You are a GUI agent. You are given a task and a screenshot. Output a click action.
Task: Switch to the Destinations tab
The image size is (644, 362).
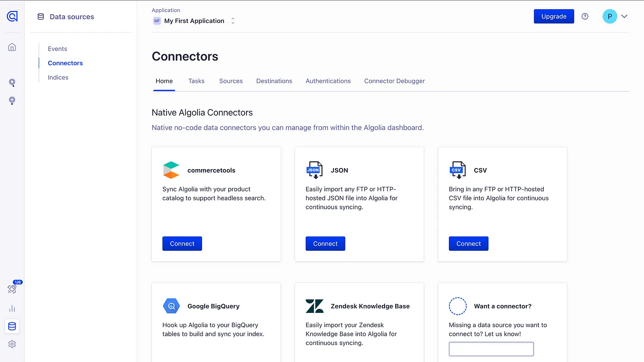tap(274, 81)
